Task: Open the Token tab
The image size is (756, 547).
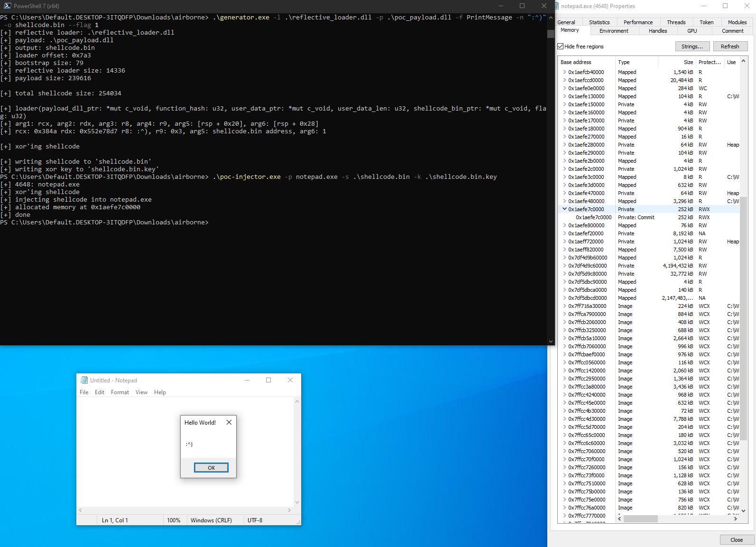Action: 707,22
